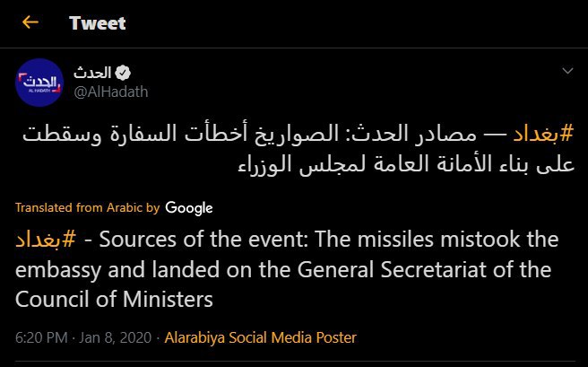Open the @AlHadath handle

[110, 92]
